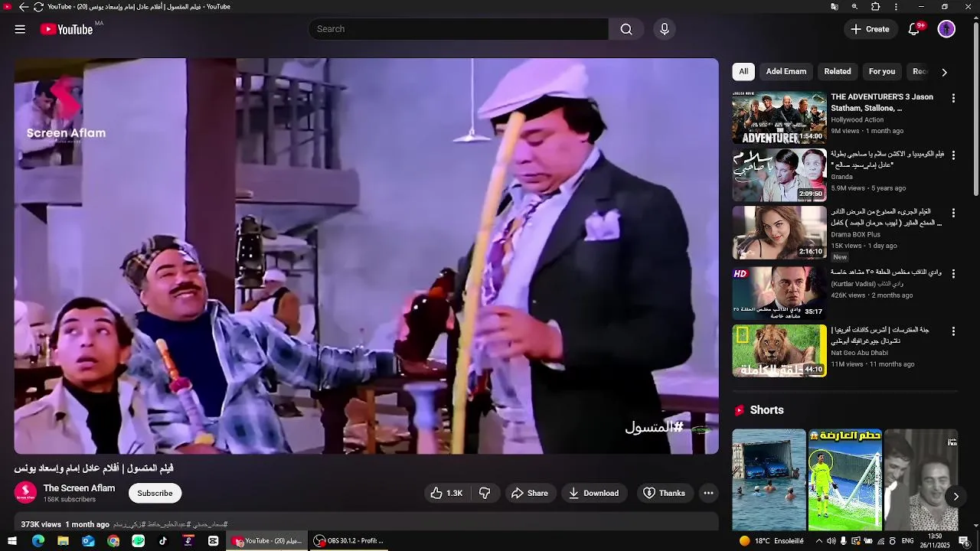Screen dimensions: 980x551
Task: Open CapCut from the taskbar
Action: coord(213,541)
